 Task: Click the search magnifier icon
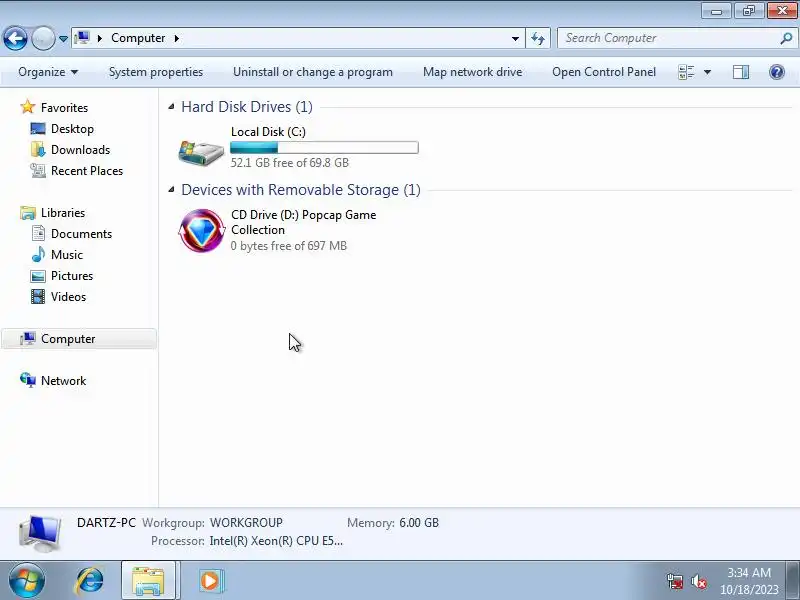pos(786,38)
